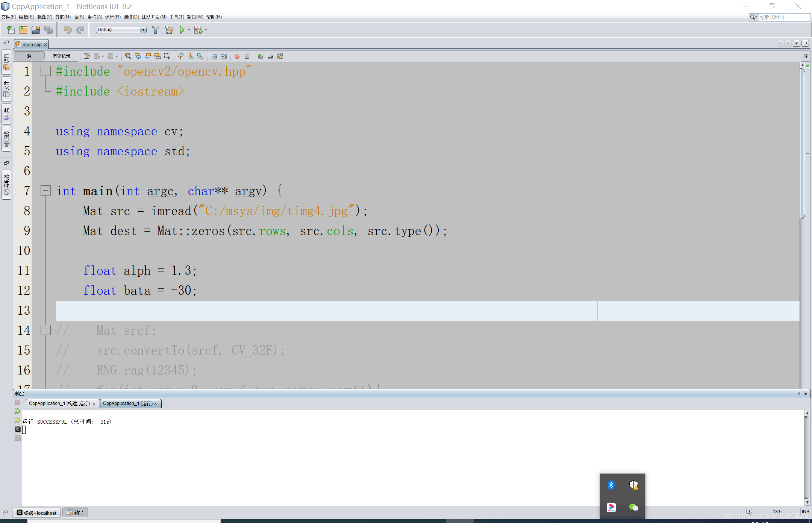Open the Profile Project dropdown arrow
The width and height of the screenshot is (812, 523).
206,30
